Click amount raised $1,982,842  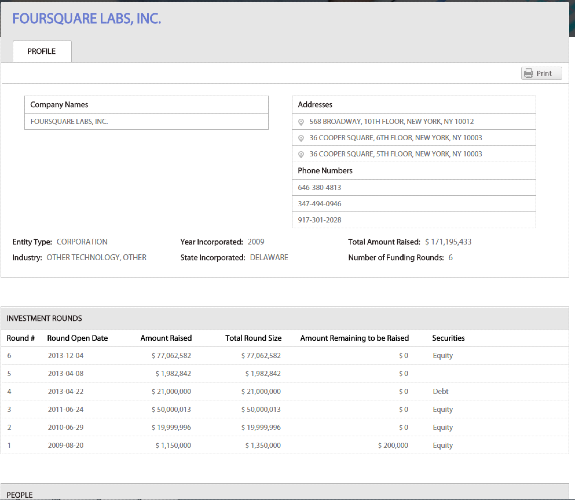pos(173,373)
